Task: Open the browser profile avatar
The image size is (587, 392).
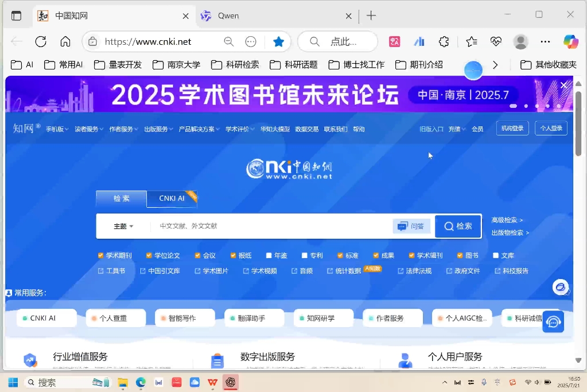Action: 520,41
